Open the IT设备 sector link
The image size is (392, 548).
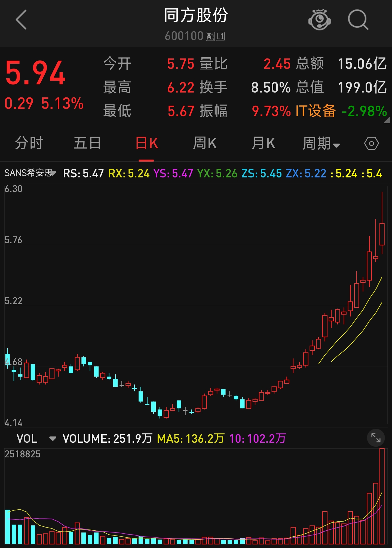click(x=316, y=111)
